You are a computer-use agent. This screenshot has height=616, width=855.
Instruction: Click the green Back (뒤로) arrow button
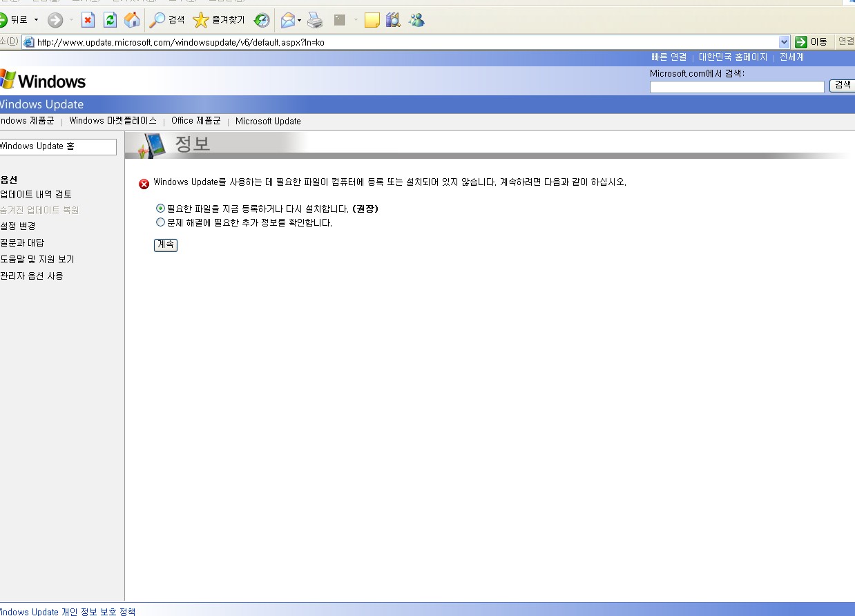coord(12,20)
